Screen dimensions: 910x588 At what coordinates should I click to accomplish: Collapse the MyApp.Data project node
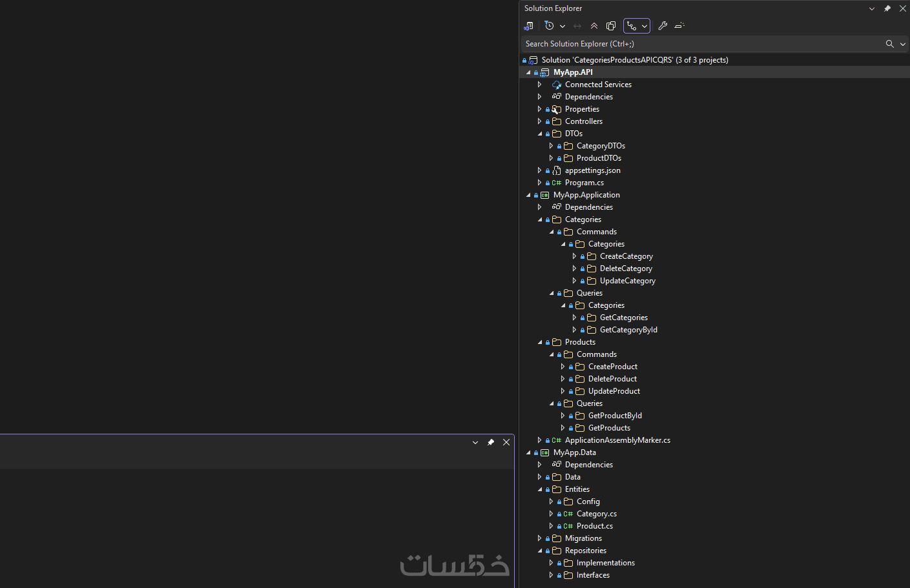528,452
